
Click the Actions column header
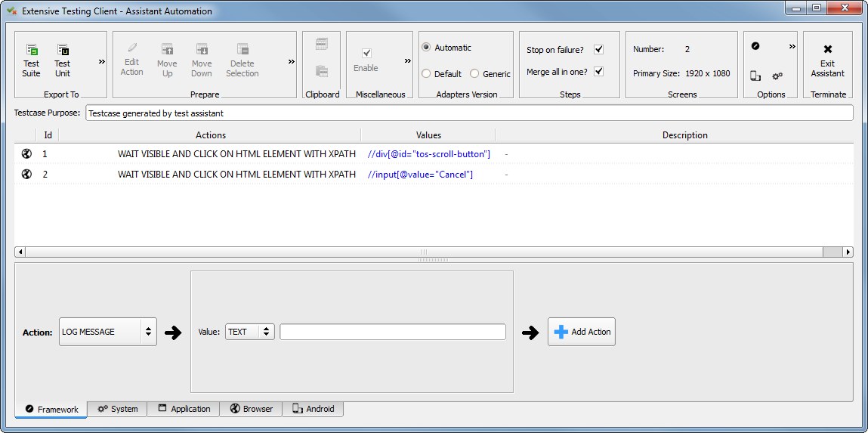coord(210,135)
